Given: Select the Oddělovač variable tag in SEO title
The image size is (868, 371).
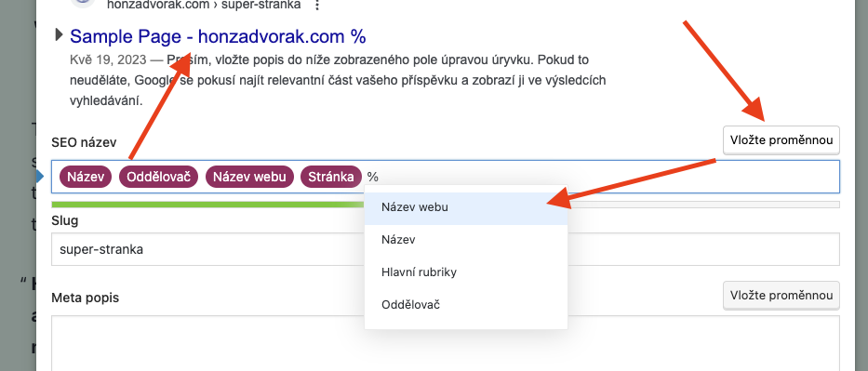Looking at the screenshot, I should point(158,177).
